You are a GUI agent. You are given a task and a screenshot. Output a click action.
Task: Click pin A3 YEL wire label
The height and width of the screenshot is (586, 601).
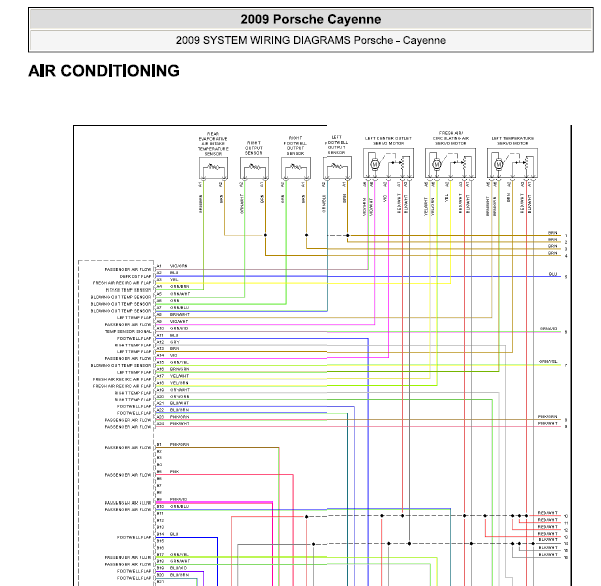tap(174, 280)
